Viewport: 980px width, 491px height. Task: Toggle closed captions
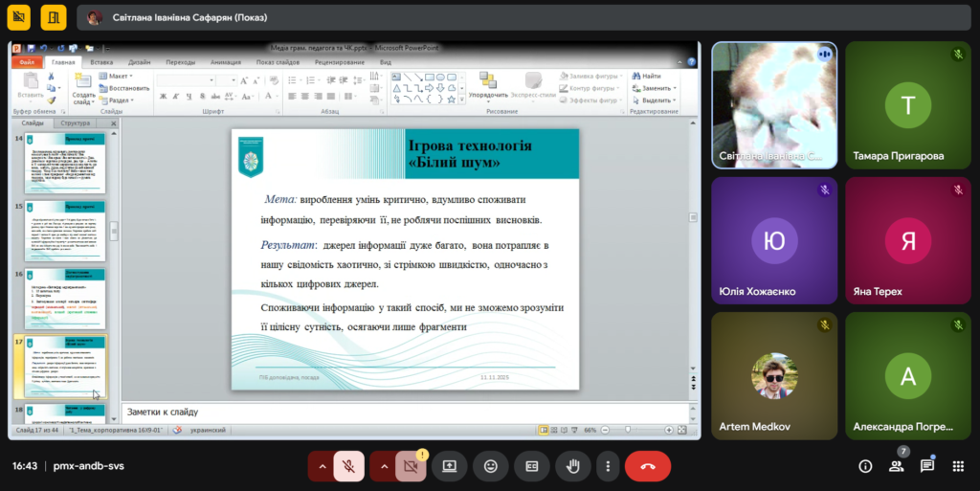point(532,466)
